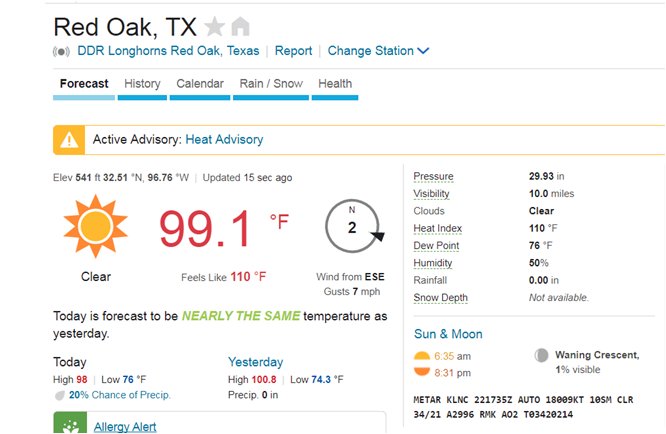Click the sun Clear condition icon
The width and height of the screenshot is (666, 434).
pos(96,226)
